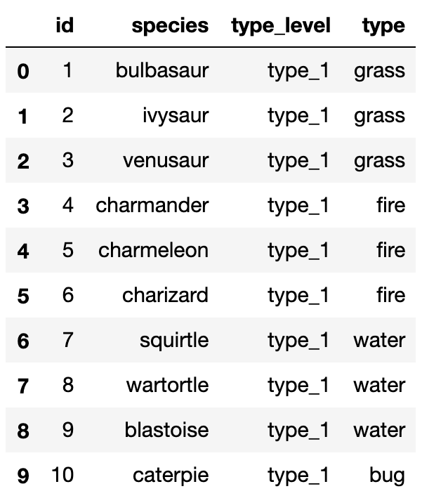Select the charizard species cell
This screenshot has height=503, width=448.
coord(165,295)
